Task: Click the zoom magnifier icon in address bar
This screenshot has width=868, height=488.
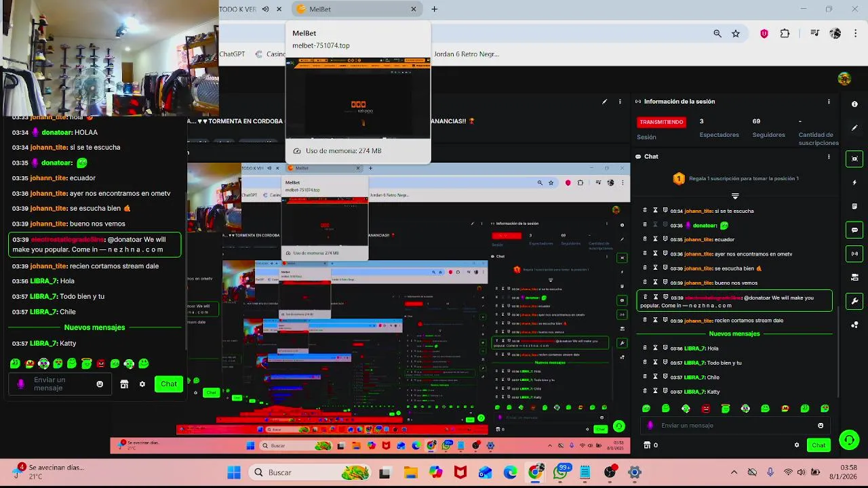Action: (717, 33)
